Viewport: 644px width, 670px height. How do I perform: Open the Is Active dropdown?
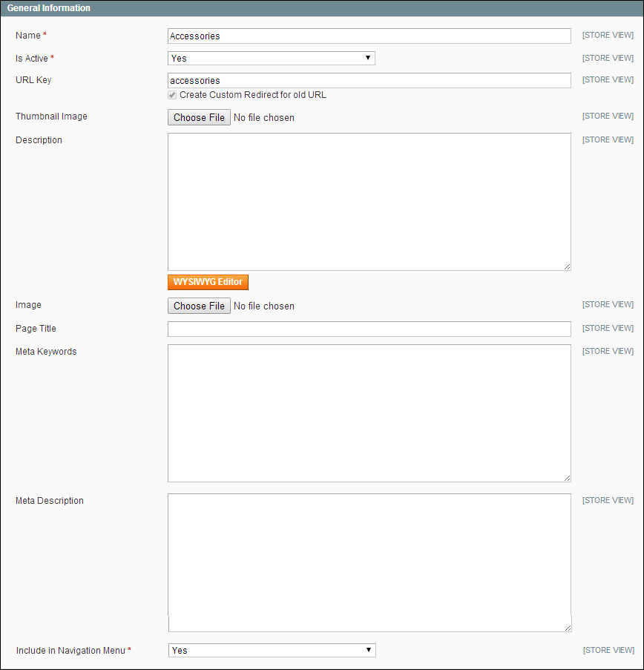tap(272, 58)
